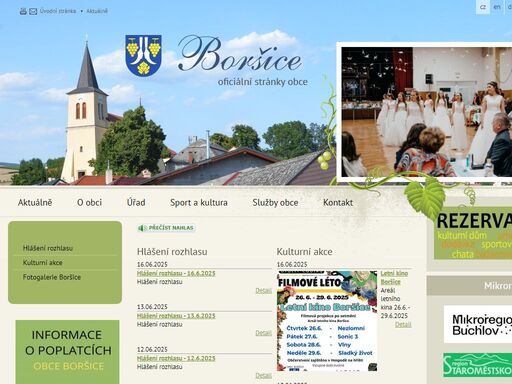The width and height of the screenshot is (512, 384).
Task: Click Detail under the 12.06.2025 announcement
Action: click(x=263, y=376)
